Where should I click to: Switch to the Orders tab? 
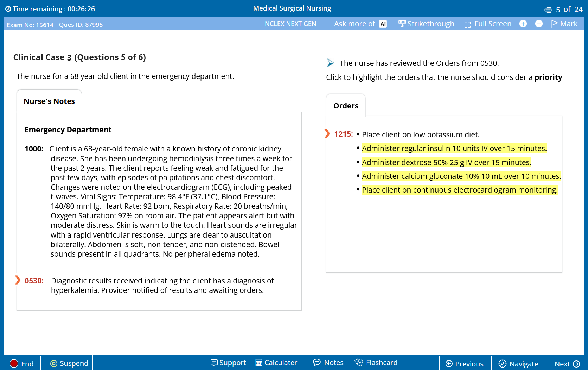tap(346, 106)
